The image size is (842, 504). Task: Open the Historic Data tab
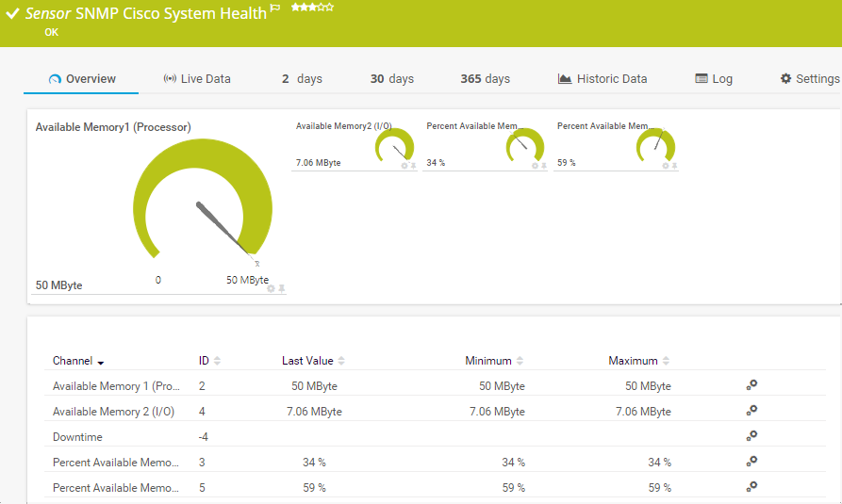[603, 79]
